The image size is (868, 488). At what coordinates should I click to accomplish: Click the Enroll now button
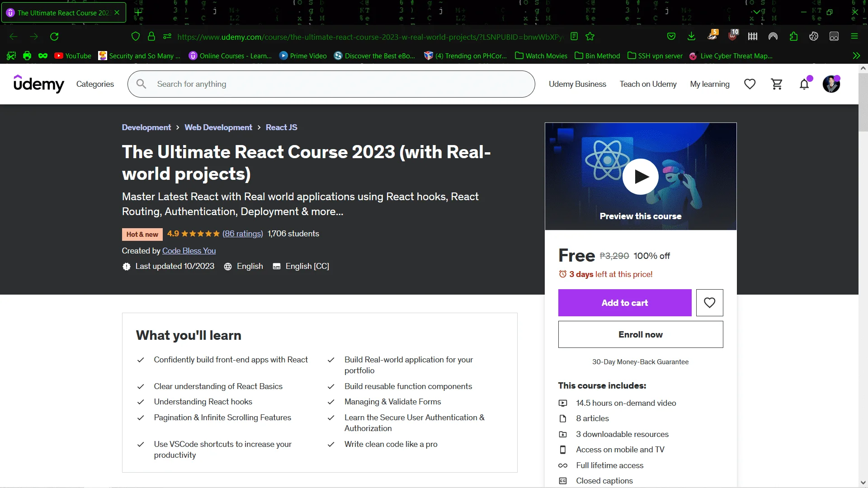(x=641, y=334)
